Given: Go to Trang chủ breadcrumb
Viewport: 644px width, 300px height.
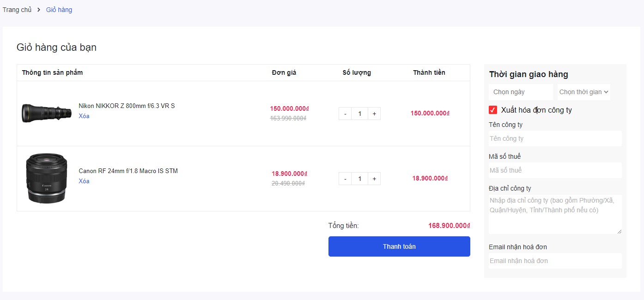Looking at the screenshot, I should click(x=17, y=10).
